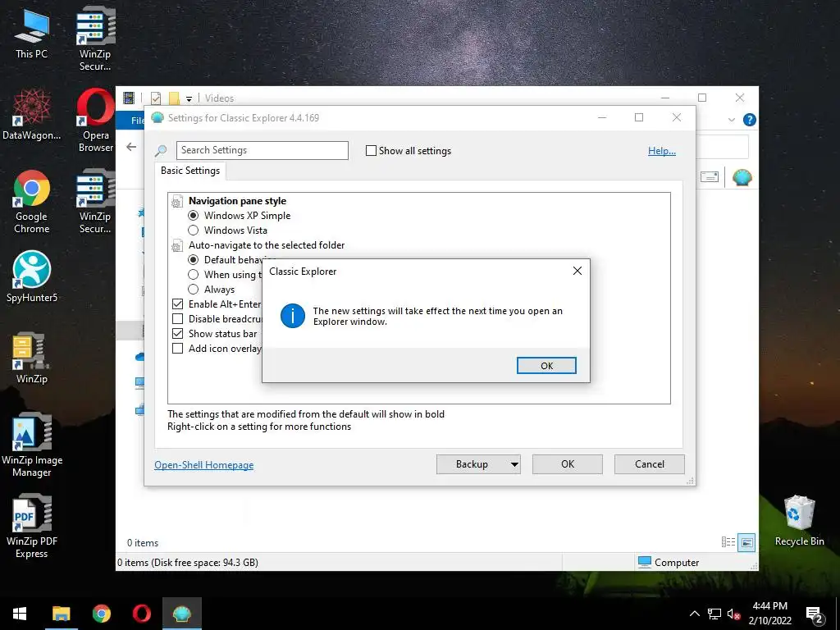Open the Help link
The width and height of the screenshot is (840, 630).
point(662,151)
